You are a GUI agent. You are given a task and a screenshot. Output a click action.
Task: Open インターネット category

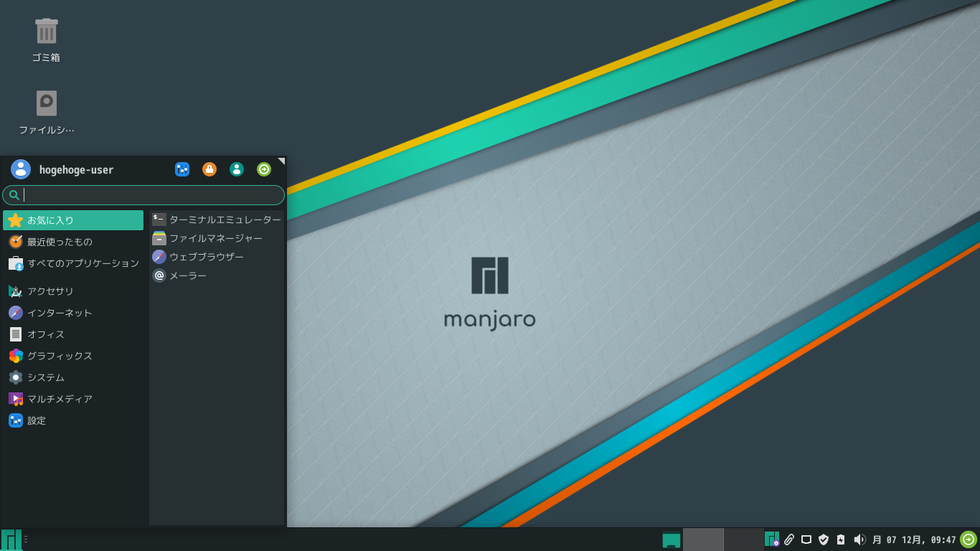pyautogui.click(x=73, y=313)
